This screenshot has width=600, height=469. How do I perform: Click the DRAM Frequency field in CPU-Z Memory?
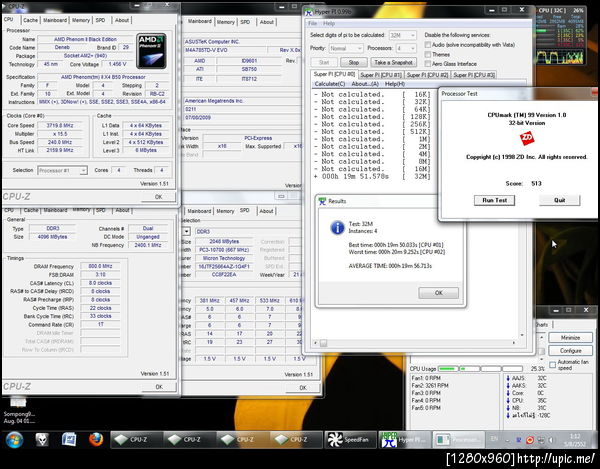coord(100,266)
